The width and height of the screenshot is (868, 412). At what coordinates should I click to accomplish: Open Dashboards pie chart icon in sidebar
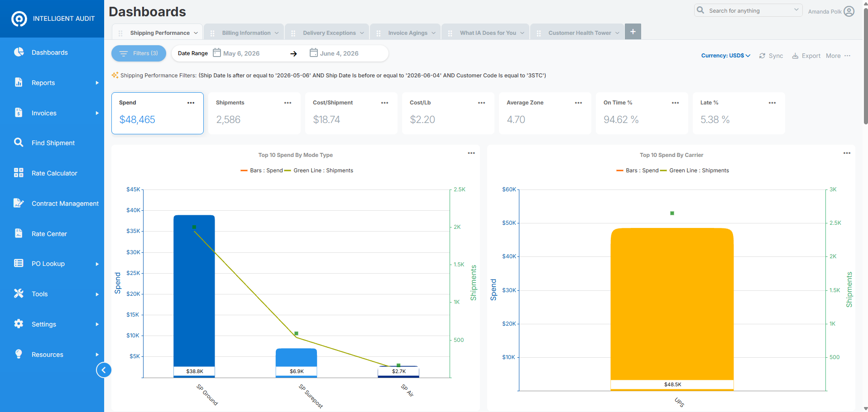pos(19,52)
